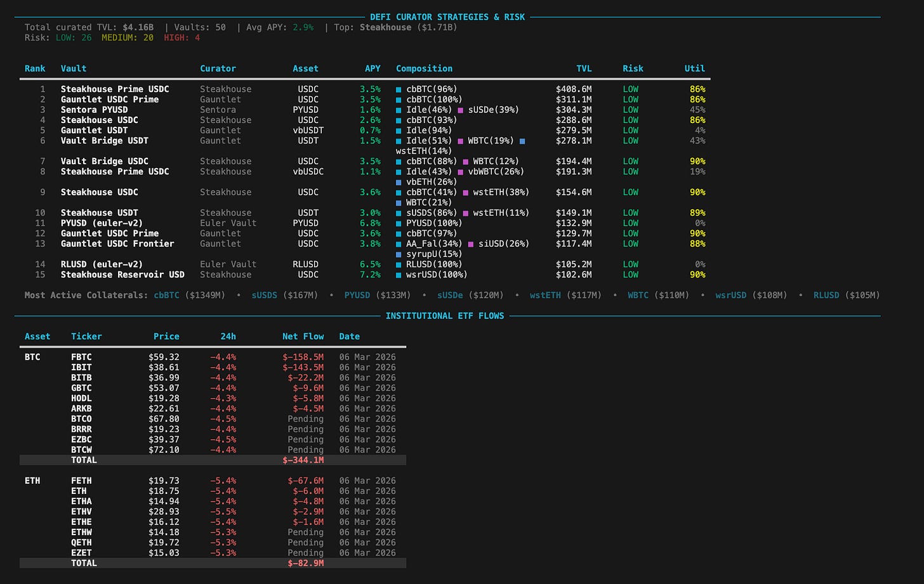924x584 pixels.
Task: Click the Rank column header
Action: [35, 68]
